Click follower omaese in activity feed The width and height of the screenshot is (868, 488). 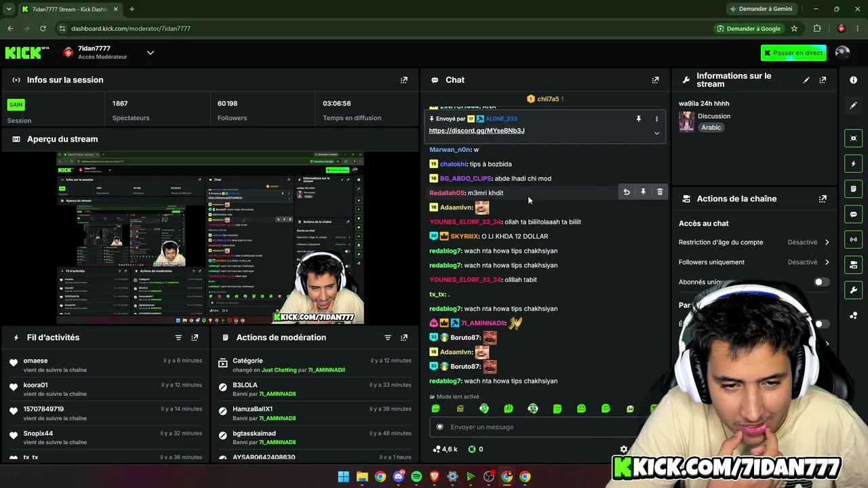click(x=35, y=361)
